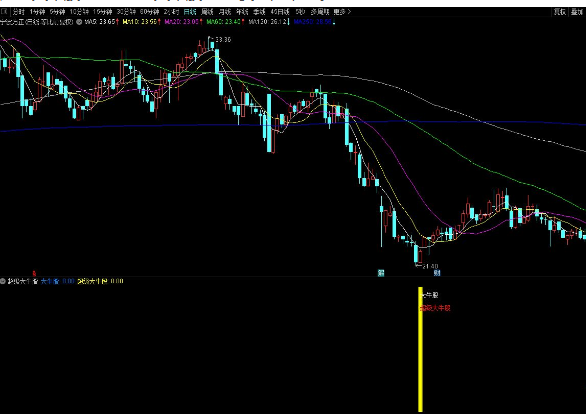
Task: Click the 叠加 overlay button
Action: (x=577, y=12)
